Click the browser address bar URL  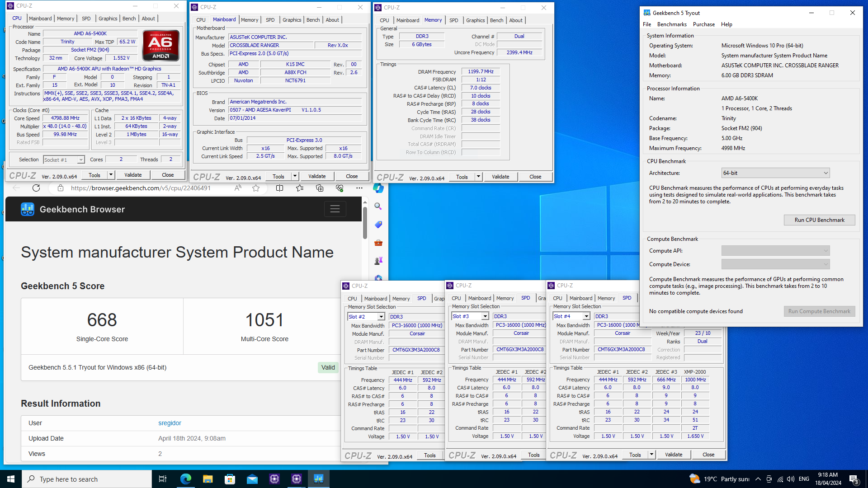[x=141, y=188]
